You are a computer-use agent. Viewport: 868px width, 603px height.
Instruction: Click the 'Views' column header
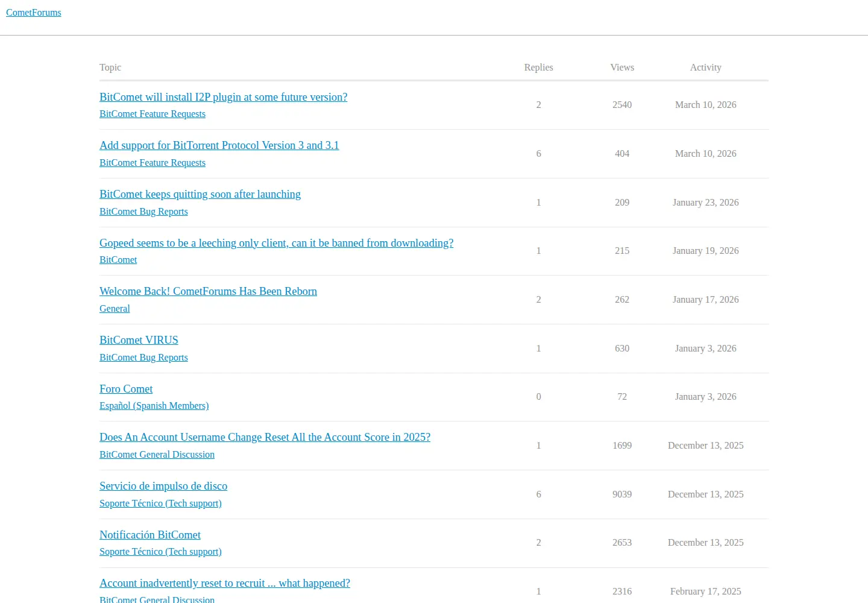pyautogui.click(x=622, y=68)
